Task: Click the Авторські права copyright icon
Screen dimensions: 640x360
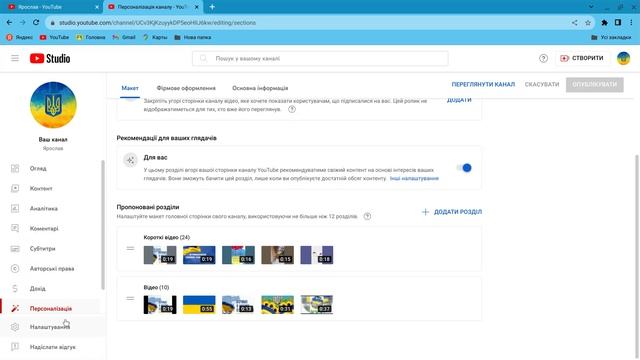Action: pos(15,268)
